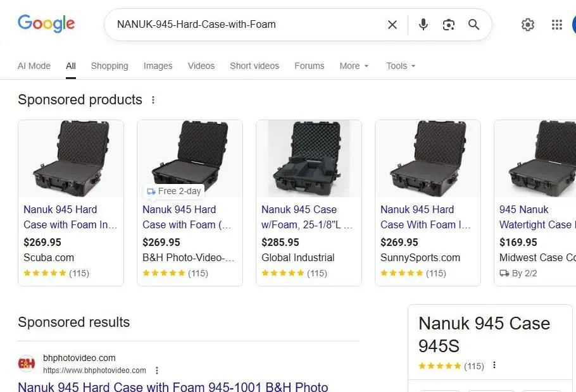Open Global Industrial case product image

(309, 159)
